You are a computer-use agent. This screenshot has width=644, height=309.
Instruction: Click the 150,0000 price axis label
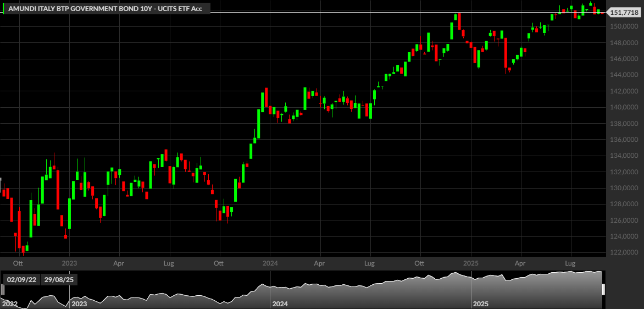pos(624,27)
